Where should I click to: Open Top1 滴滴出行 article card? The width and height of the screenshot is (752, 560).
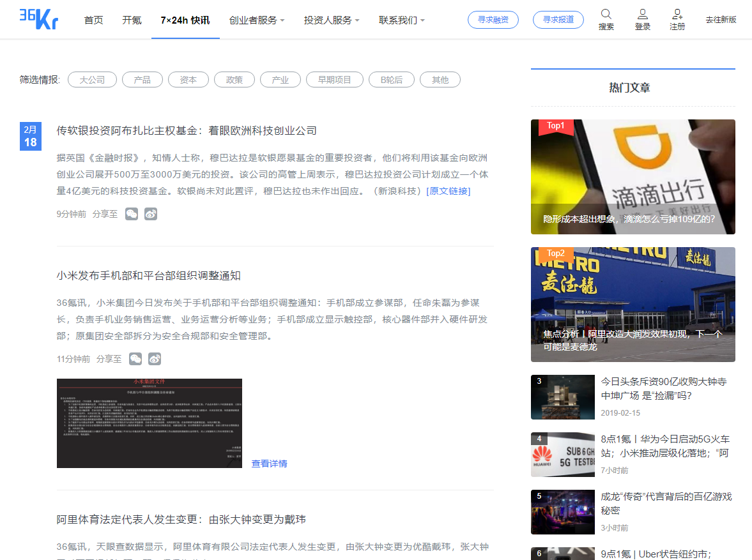633,177
